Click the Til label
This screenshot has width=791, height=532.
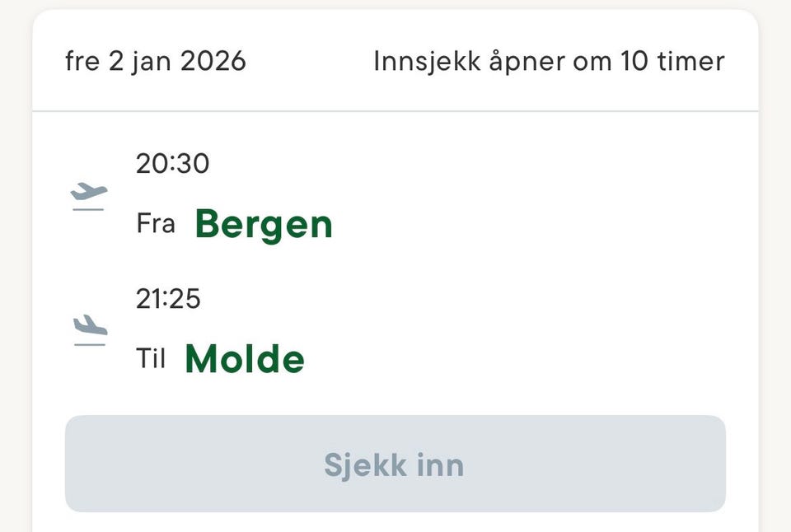pos(151,359)
